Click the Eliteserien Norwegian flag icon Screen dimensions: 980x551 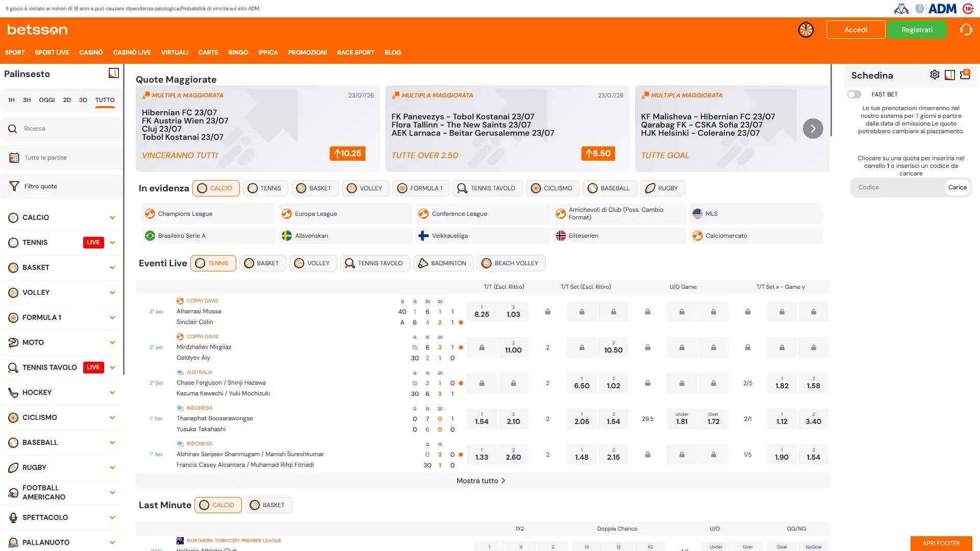coord(561,236)
